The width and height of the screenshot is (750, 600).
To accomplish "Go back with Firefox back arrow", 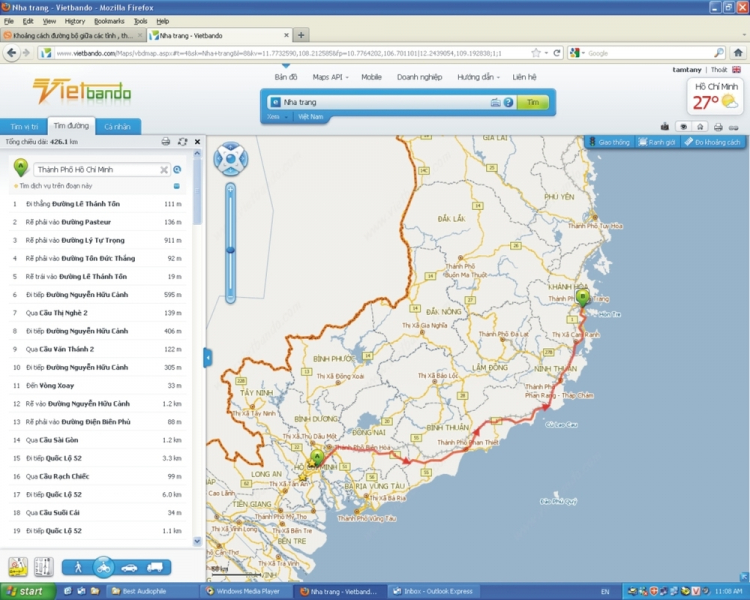I will point(11,53).
